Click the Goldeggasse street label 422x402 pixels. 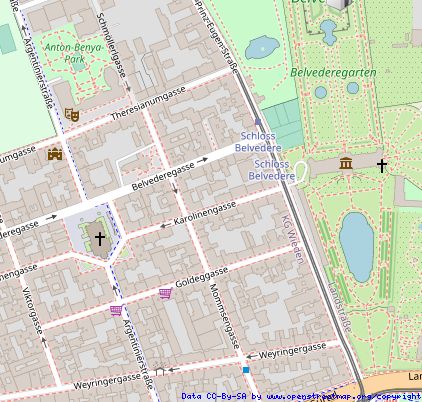click(202, 277)
